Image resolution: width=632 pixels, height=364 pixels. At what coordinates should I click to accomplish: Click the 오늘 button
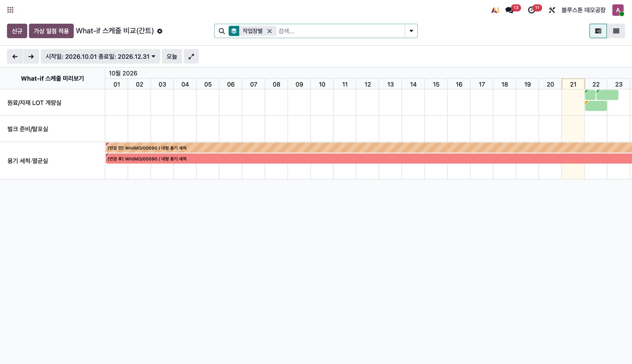point(172,56)
